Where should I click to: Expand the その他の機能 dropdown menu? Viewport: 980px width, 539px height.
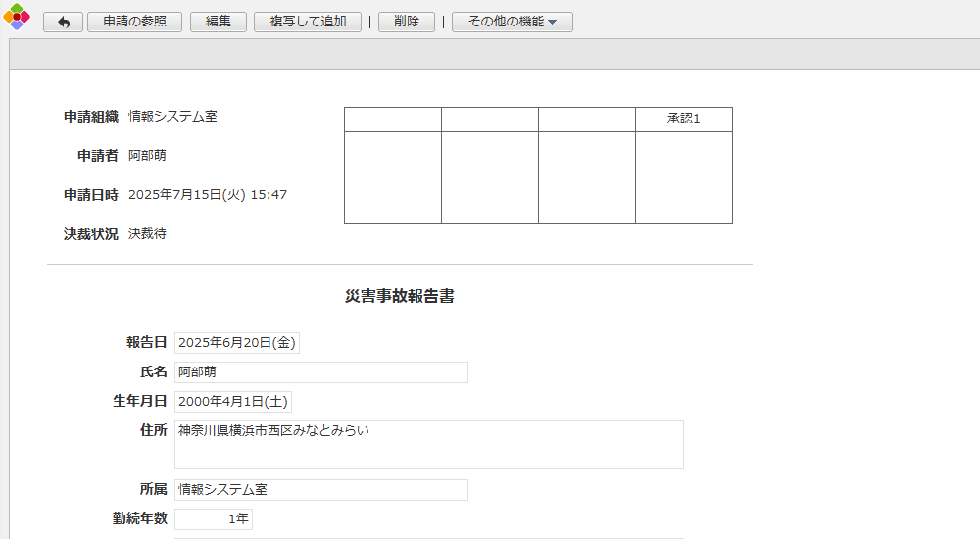[512, 22]
